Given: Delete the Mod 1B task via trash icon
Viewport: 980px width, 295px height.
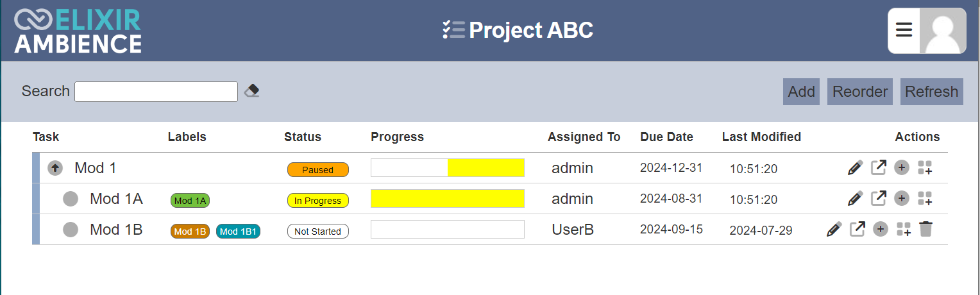Looking at the screenshot, I should (925, 229).
